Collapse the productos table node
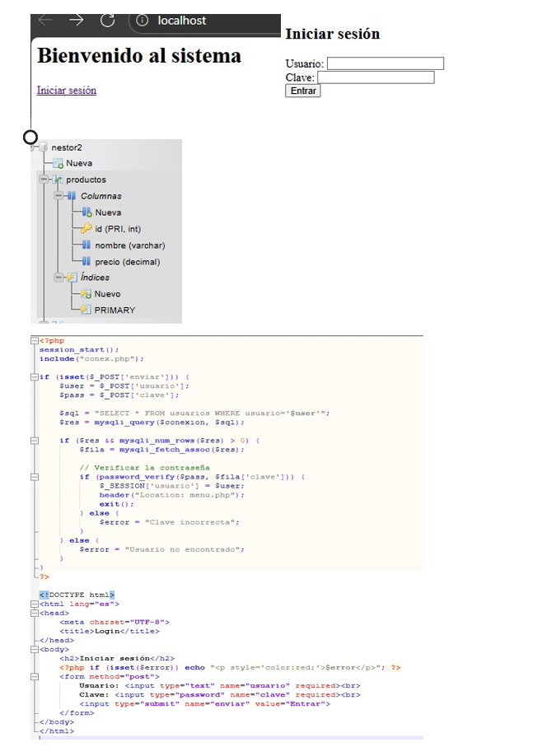547x756 pixels. pyautogui.click(x=42, y=180)
